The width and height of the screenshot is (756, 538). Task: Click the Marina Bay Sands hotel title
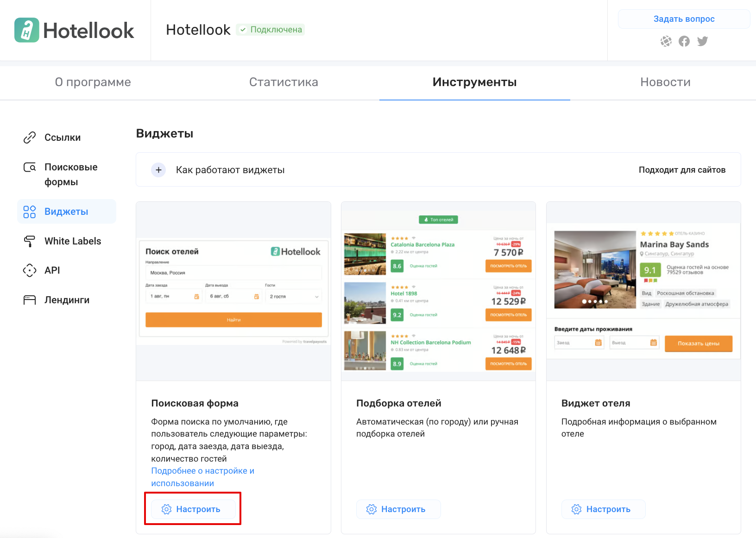click(x=674, y=244)
